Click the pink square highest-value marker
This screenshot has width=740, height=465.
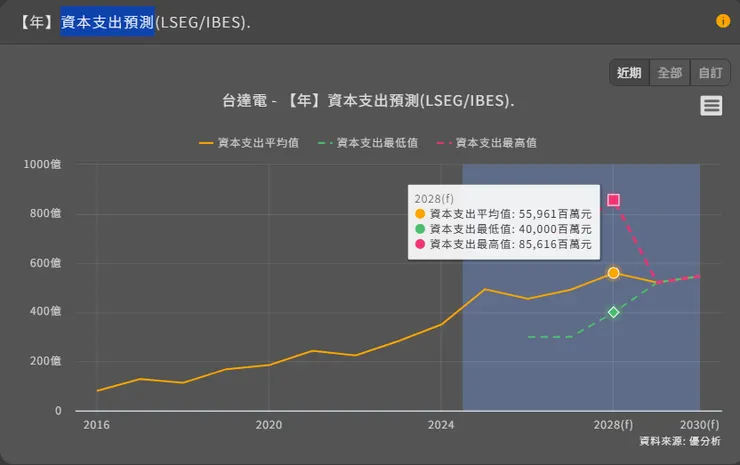[x=613, y=200]
